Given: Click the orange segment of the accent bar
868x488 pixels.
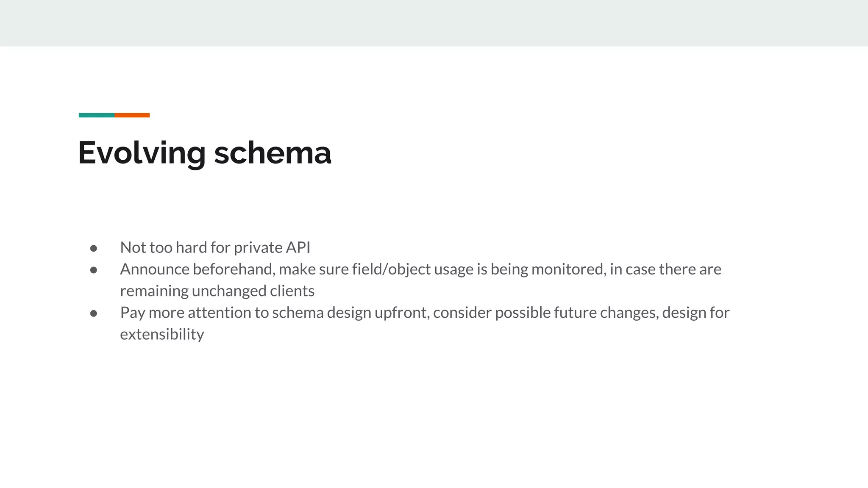Looking at the screenshot, I should click(x=132, y=115).
